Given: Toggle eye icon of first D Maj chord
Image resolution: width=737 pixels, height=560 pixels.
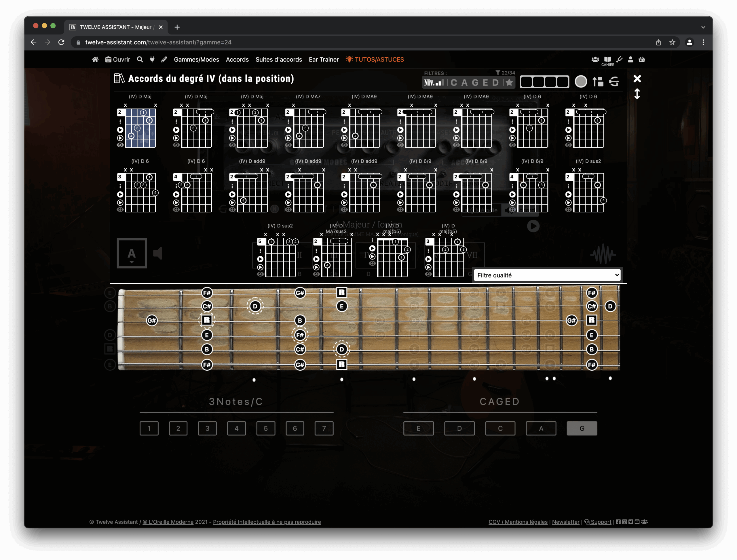Looking at the screenshot, I should click(120, 145).
